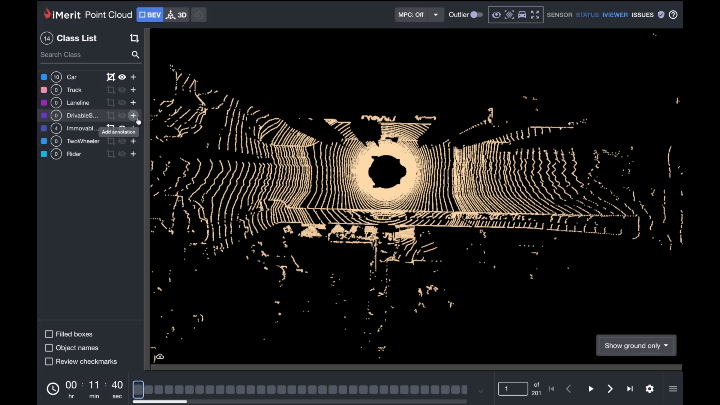
Task: Enable the Review checkmarks checkbox
Action: (x=49, y=361)
